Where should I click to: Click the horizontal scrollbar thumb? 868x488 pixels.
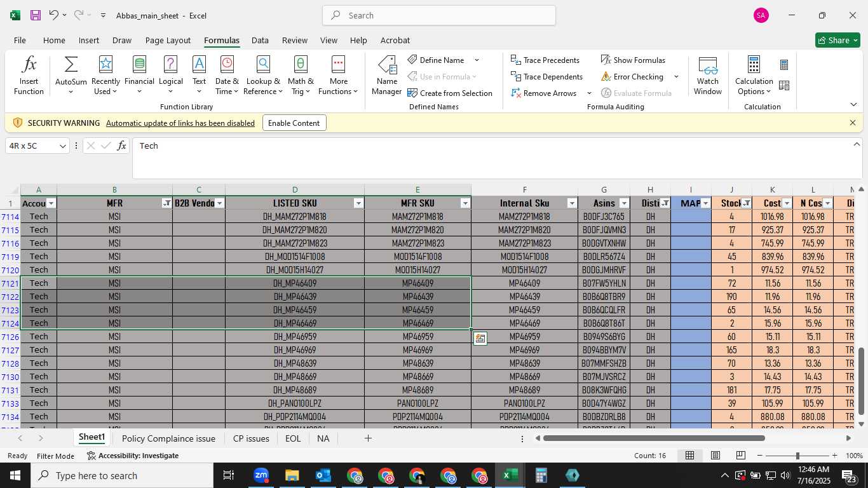pos(654,438)
